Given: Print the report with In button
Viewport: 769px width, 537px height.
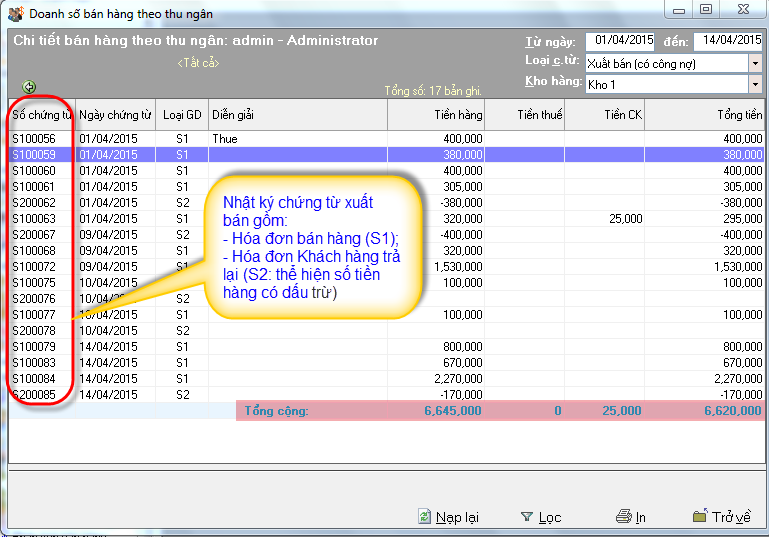Looking at the screenshot, I should coord(630,517).
